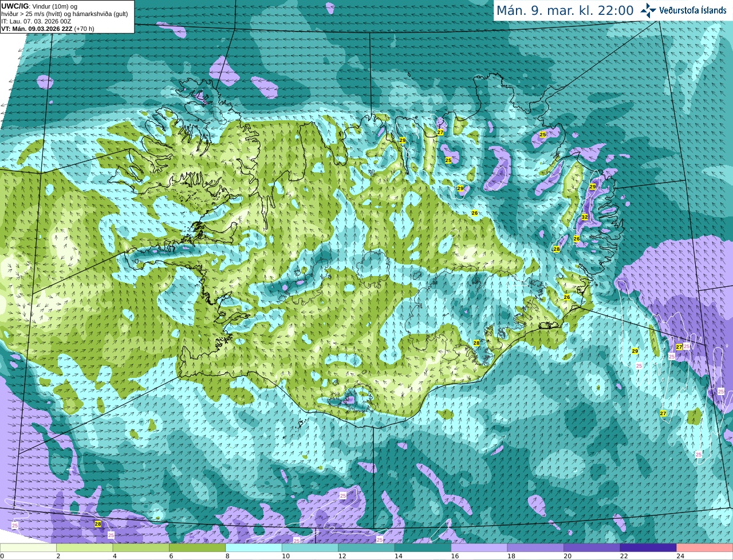This screenshot has width=733, height=560.
Task: Pick the dark teal 14–16 legend swatch
Action: point(423,548)
